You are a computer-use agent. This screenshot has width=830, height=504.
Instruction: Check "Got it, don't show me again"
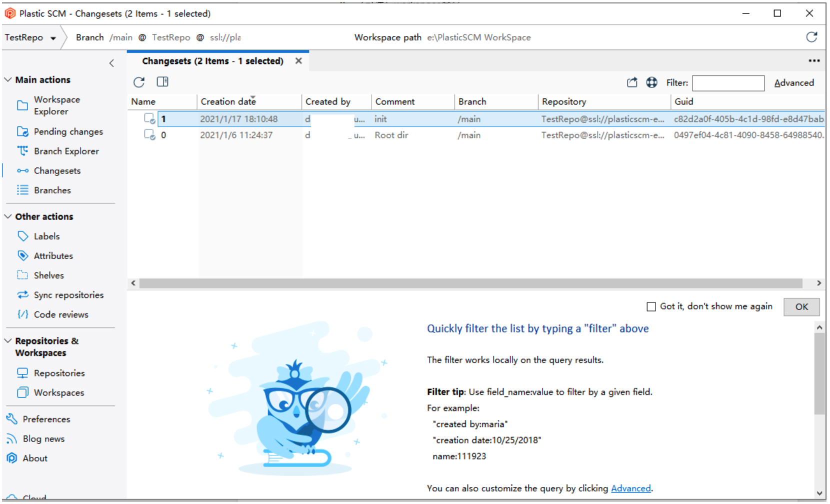651,306
